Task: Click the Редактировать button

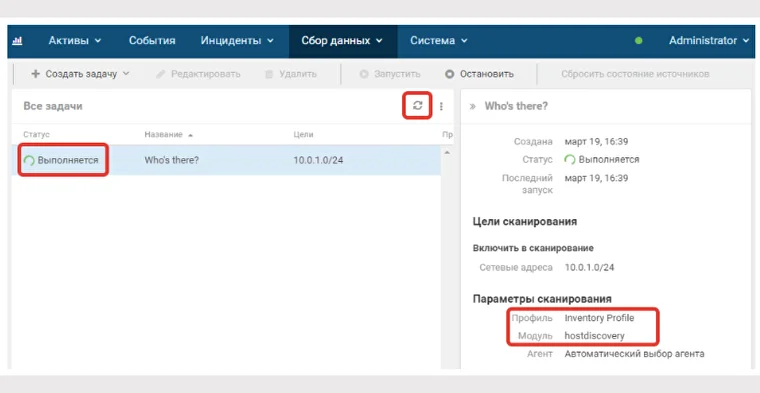Action: tap(198, 74)
